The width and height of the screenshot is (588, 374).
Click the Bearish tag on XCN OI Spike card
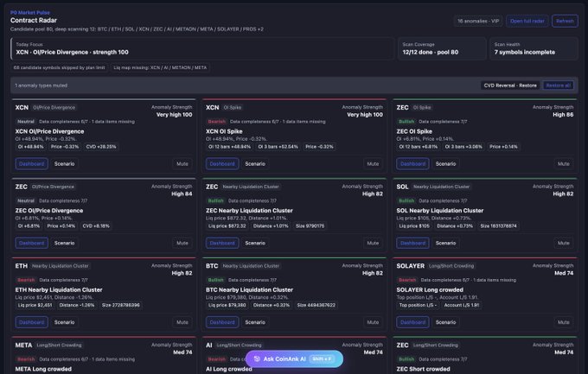(217, 122)
